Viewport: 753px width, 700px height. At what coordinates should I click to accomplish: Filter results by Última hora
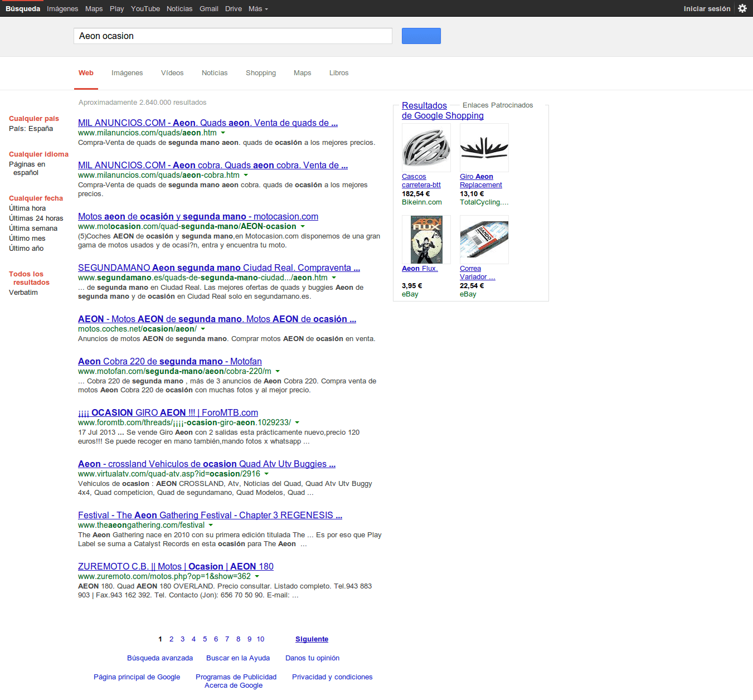(x=27, y=208)
